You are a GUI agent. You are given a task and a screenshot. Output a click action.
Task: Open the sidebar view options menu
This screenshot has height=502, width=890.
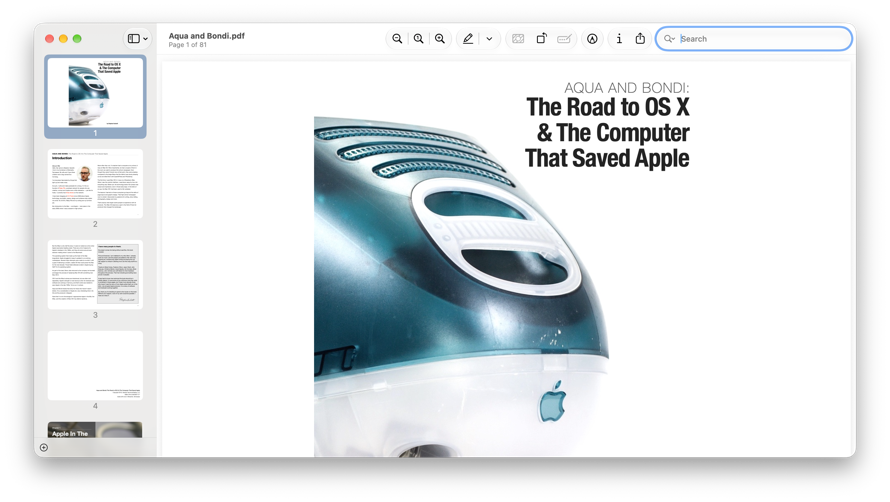[137, 39]
